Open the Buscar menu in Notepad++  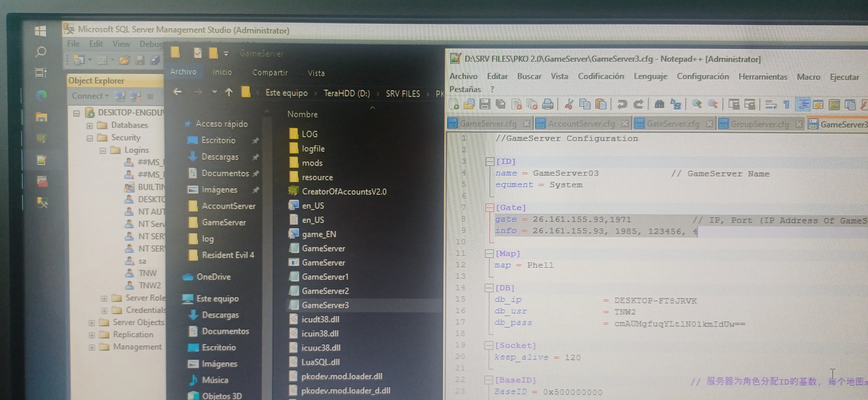[529, 76]
